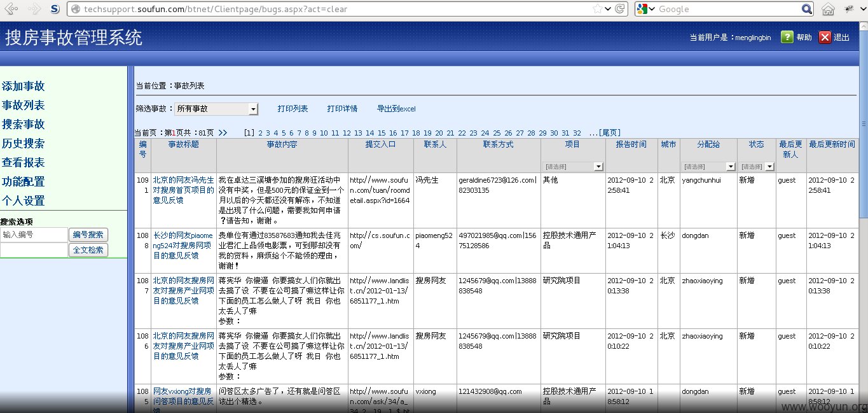Open incident 1091 北京的网友冯先生 title link
The image size is (868, 413).
coord(183,190)
